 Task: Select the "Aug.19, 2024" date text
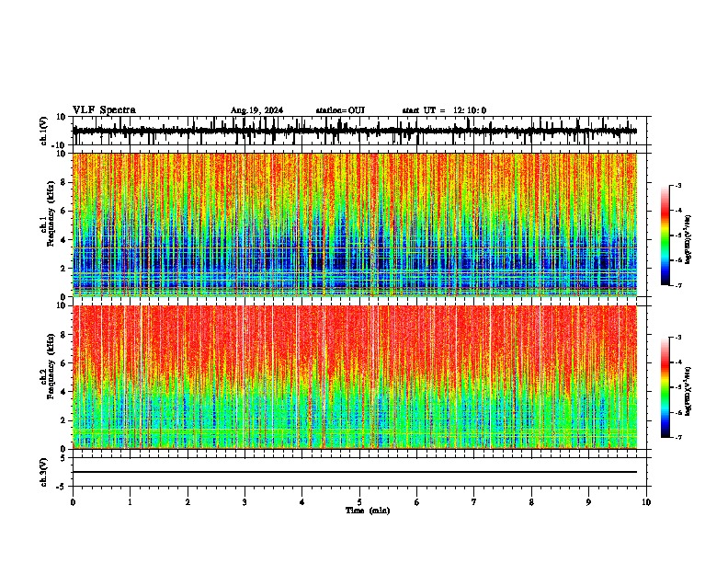256,110
